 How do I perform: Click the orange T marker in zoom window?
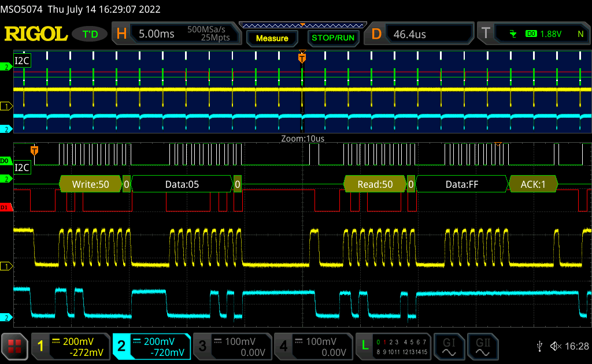pos(34,151)
